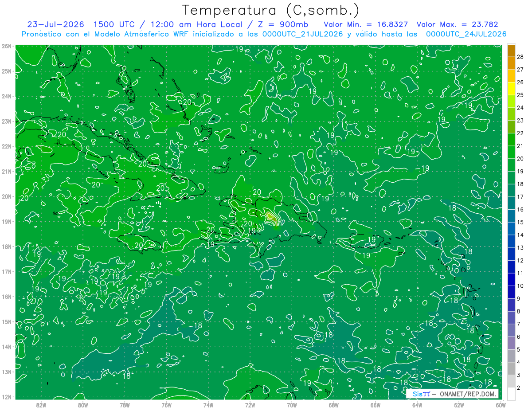Viewport: 532px width, 411px height.
Task: Click the '13N' latitude axis label
Action: pos(6,372)
